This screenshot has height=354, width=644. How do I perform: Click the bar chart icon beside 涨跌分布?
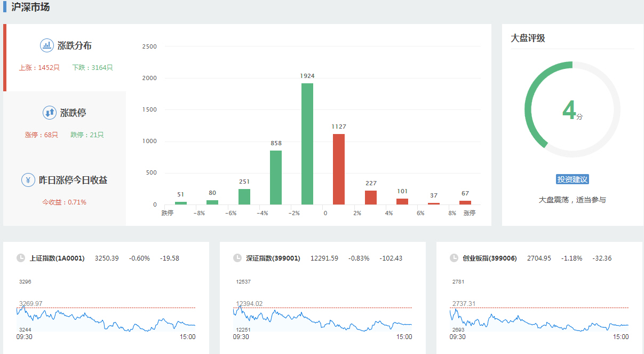pos(47,45)
